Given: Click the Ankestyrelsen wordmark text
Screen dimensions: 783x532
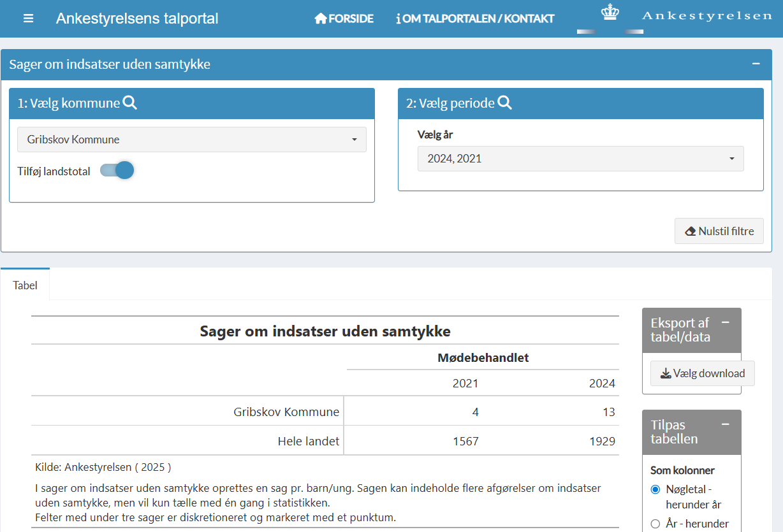Looking at the screenshot, I should (707, 15).
